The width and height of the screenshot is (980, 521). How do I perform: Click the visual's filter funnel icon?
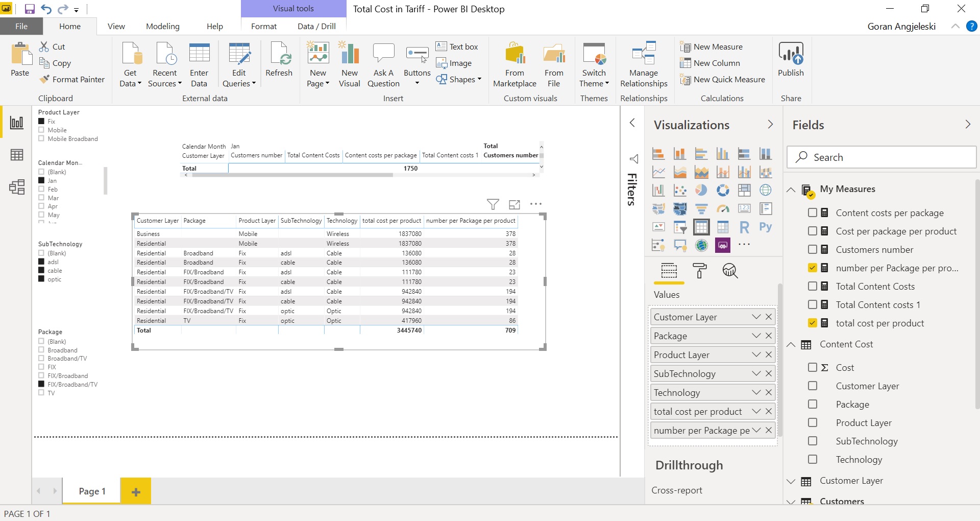493,204
